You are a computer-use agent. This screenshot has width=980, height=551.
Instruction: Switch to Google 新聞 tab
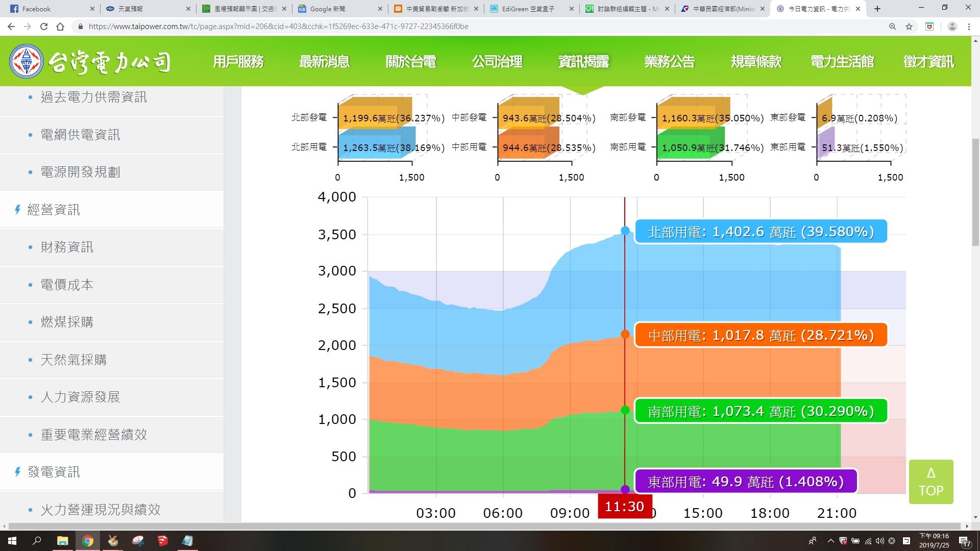pos(339,9)
